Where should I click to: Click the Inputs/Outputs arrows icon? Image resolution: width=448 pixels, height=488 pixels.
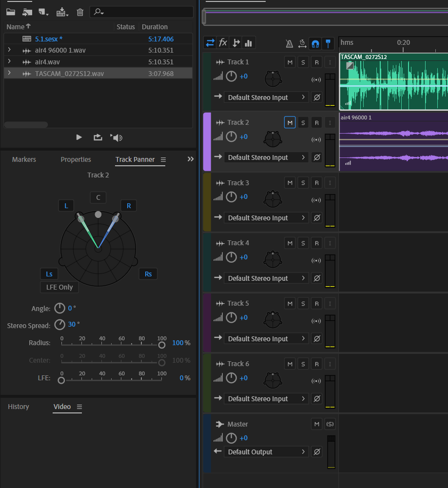[210, 43]
